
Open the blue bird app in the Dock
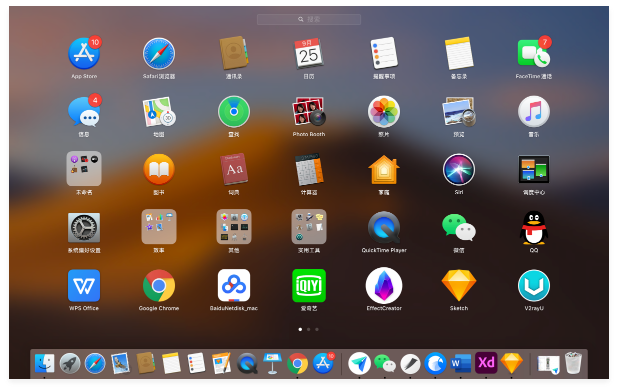coord(436,363)
